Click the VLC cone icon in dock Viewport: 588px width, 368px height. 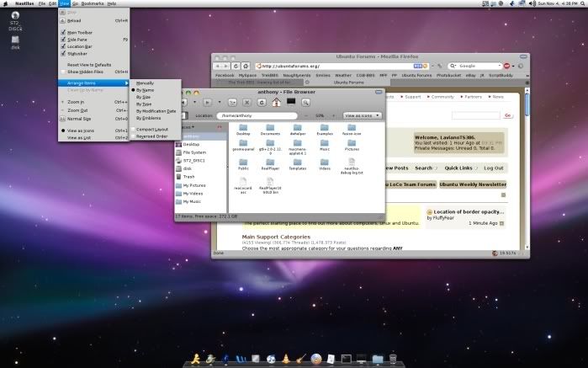(x=286, y=359)
